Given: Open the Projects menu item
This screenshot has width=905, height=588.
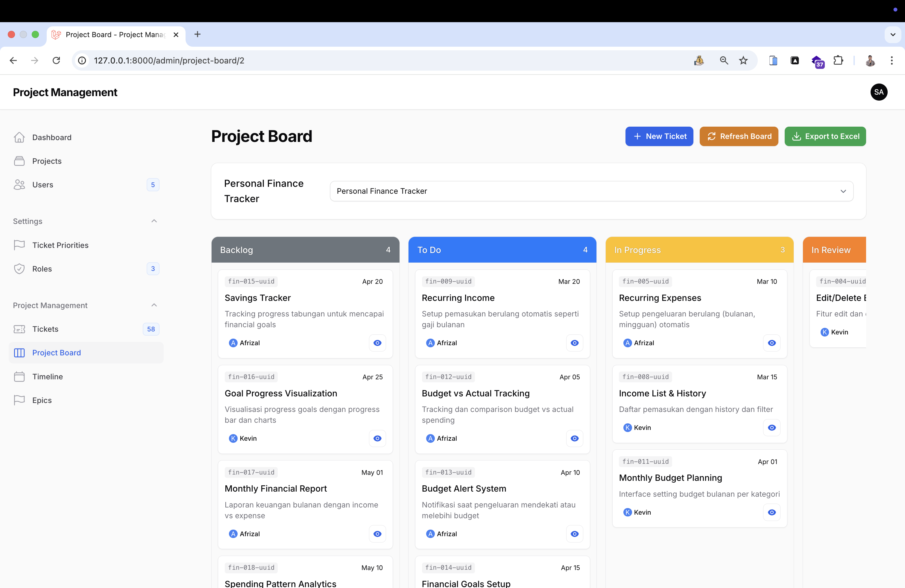Looking at the screenshot, I should point(47,161).
